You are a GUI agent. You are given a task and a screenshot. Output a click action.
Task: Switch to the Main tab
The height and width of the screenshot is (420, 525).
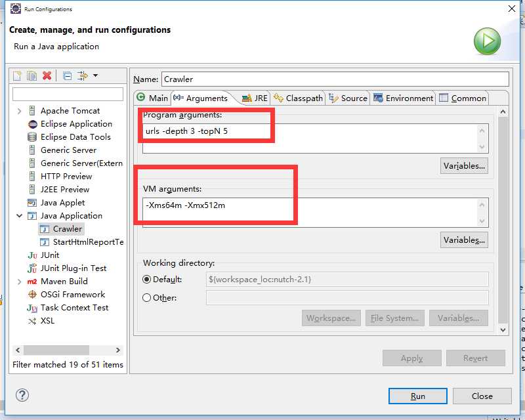[152, 98]
